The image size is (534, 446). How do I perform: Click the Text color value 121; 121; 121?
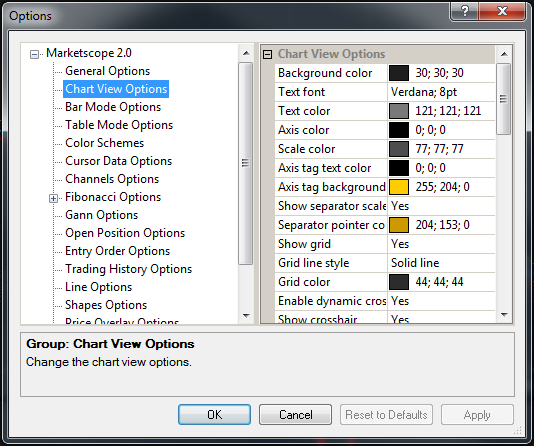coord(448,111)
